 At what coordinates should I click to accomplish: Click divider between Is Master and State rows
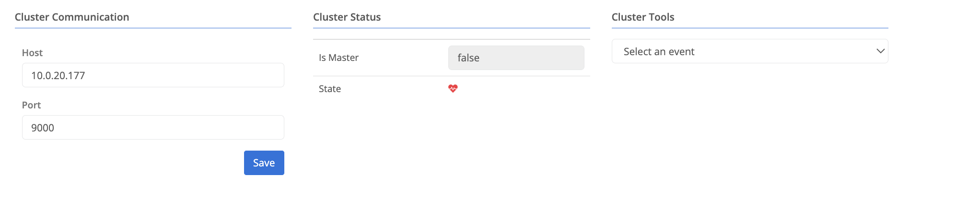coord(451,76)
